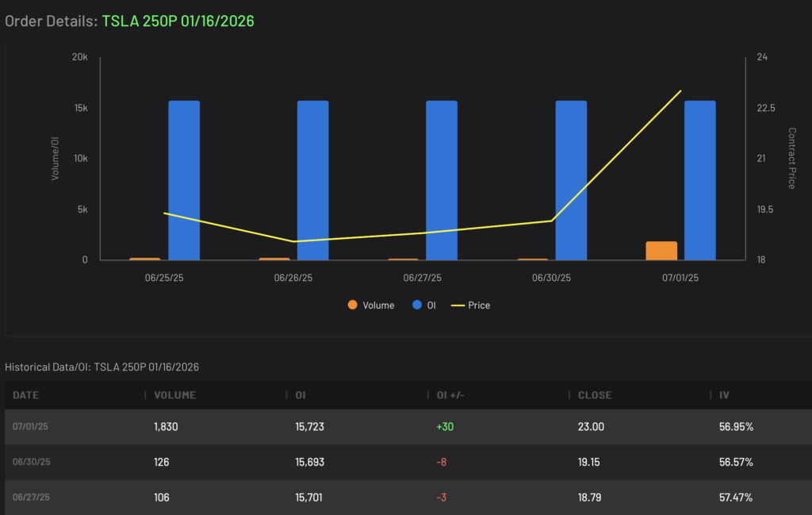Toggle the Volume series in the chart legend
This screenshot has width=812, height=515.
[x=371, y=306]
